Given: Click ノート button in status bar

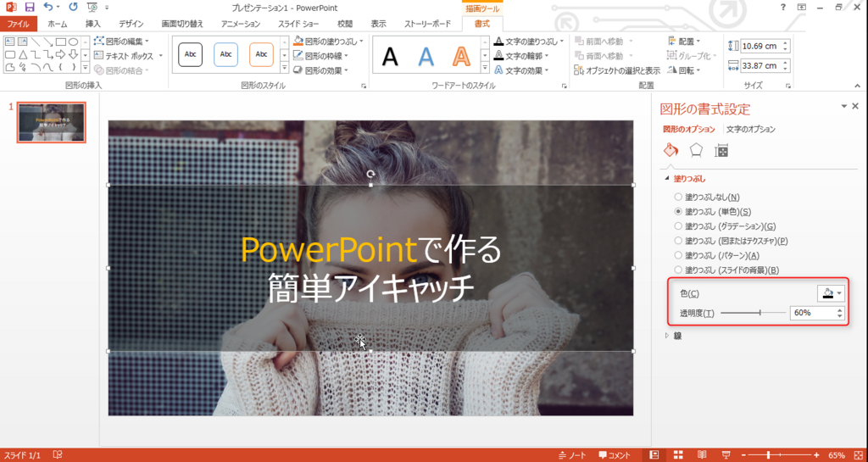Looking at the screenshot, I should coord(572,455).
